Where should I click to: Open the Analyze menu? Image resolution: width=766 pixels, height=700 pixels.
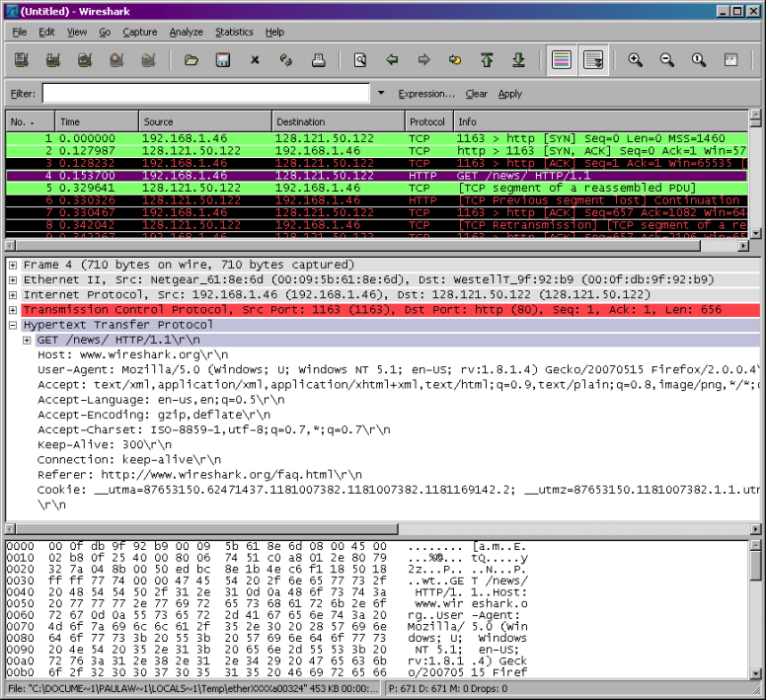coord(187,33)
